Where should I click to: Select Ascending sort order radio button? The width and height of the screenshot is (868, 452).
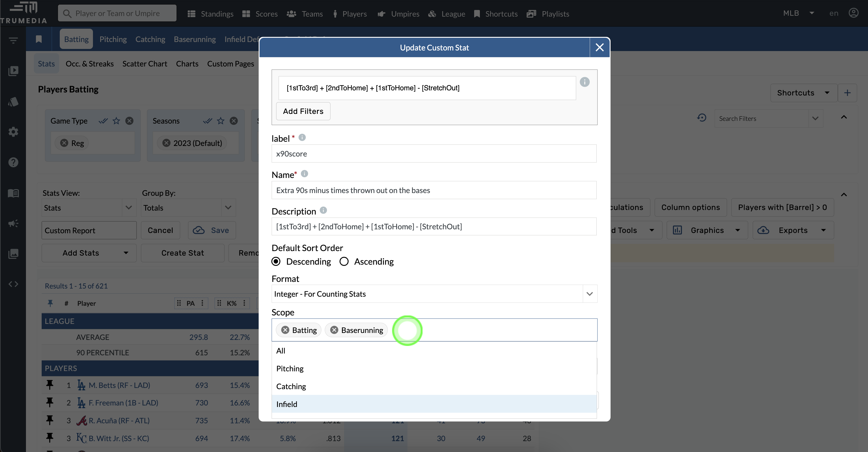pos(344,261)
